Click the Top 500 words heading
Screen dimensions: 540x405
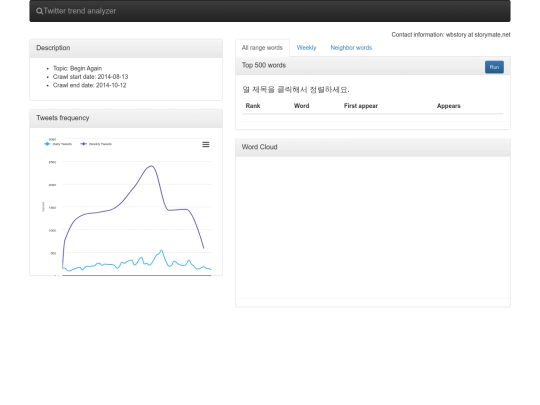(x=264, y=65)
